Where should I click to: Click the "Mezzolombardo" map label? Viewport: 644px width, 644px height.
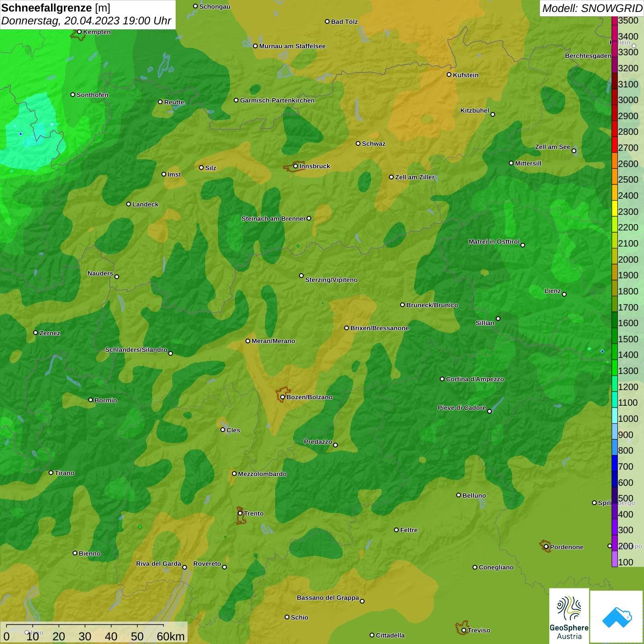[x=262, y=474]
